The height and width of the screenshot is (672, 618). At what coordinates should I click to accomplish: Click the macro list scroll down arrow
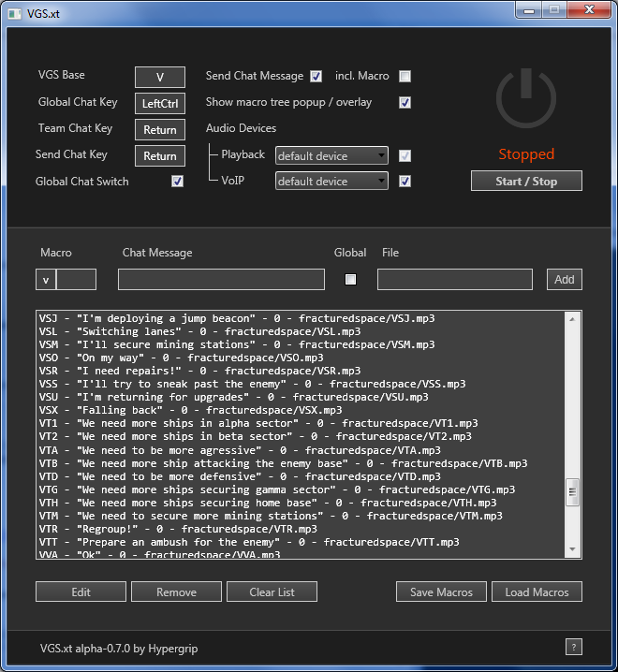click(x=572, y=549)
